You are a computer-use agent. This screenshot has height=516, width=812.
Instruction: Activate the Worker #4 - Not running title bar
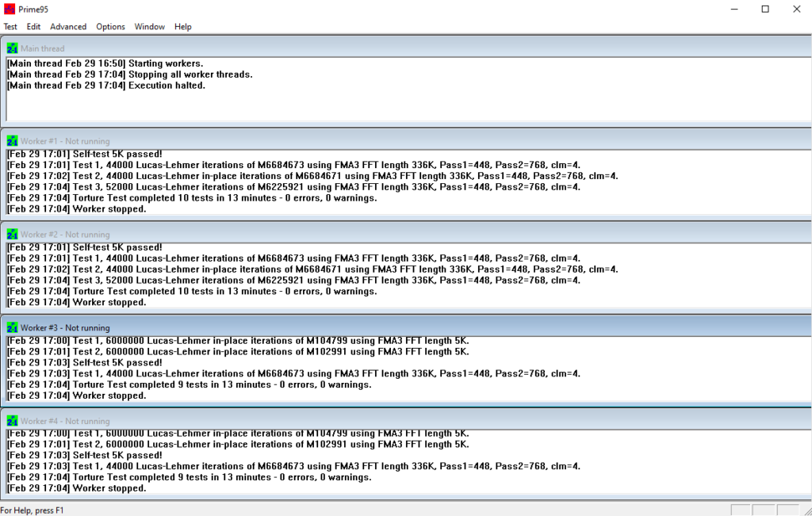tap(396, 421)
